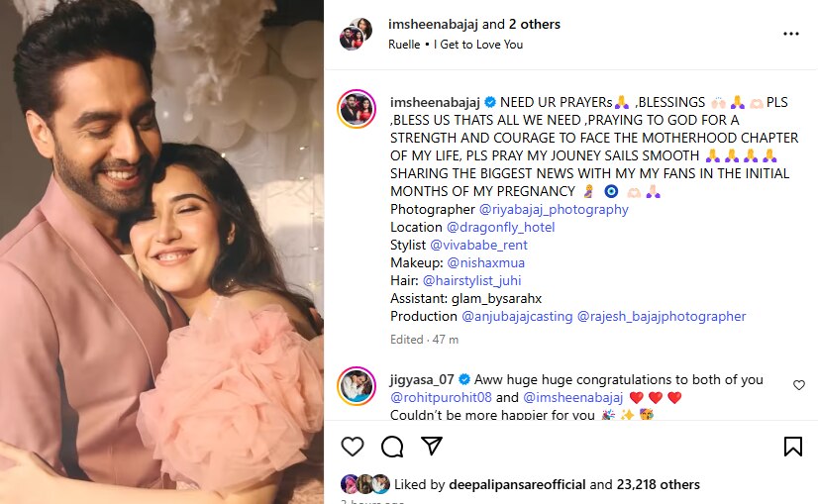Viewport: 818px width, 504px height.
Task: Open imsheenabajaj profile avatar in header
Action: (356, 34)
